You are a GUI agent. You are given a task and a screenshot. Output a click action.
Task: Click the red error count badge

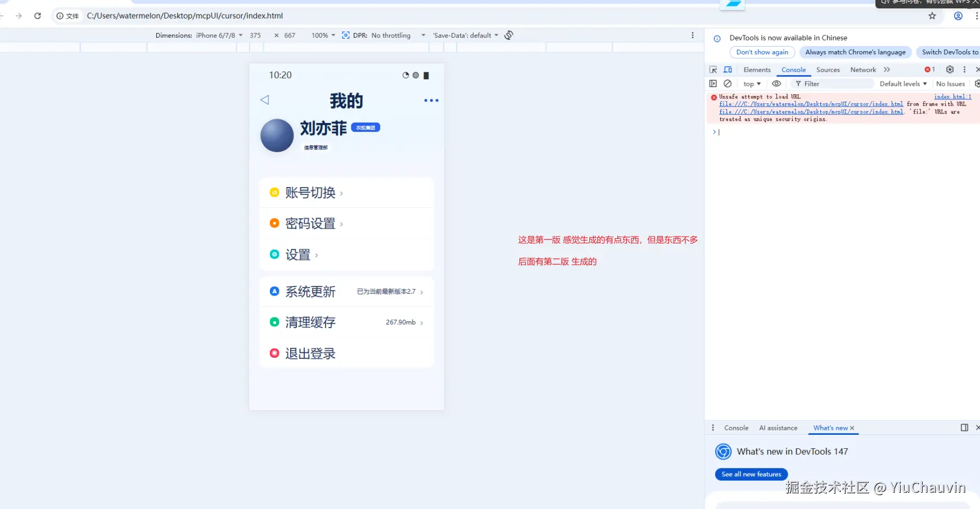[x=929, y=70]
